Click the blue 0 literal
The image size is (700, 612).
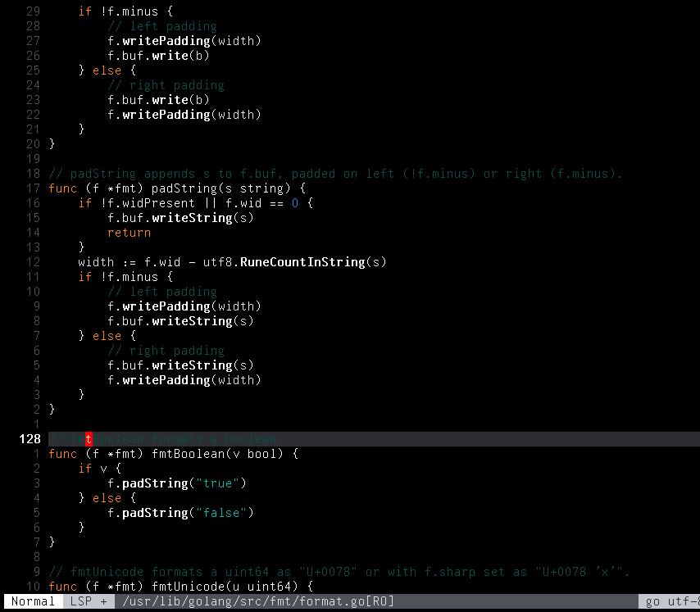(x=294, y=203)
